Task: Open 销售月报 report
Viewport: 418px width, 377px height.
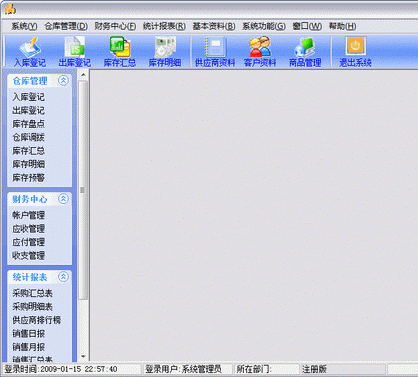Action: [x=28, y=347]
